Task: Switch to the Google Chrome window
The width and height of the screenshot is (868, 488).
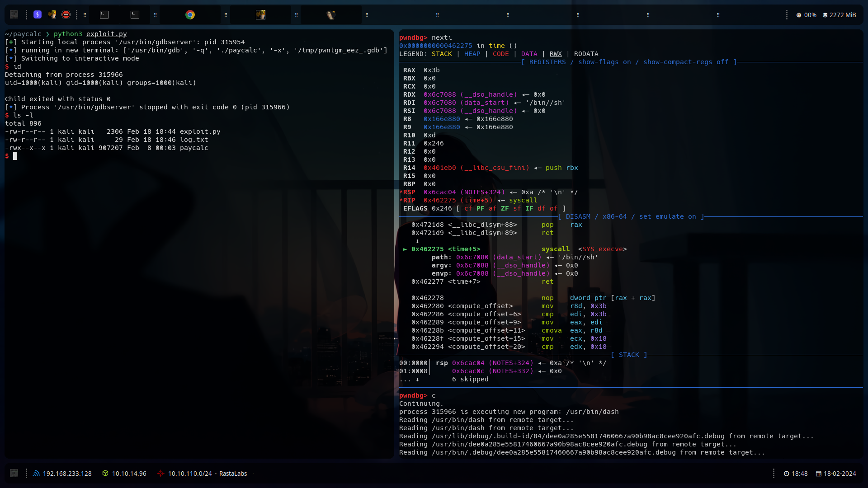Action: pyautogui.click(x=190, y=15)
